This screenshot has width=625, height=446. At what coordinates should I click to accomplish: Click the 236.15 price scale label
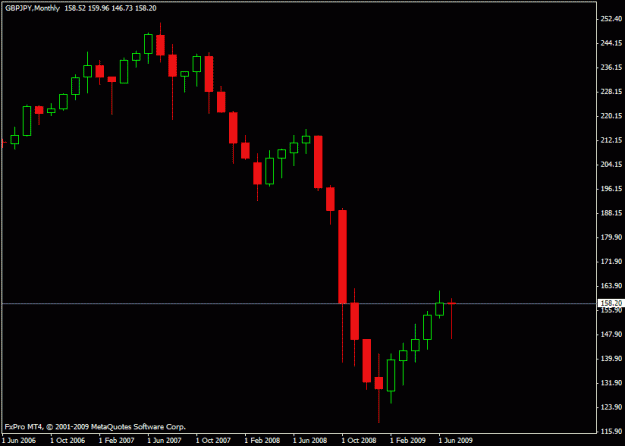pyautogui.click(x=611, y=67)
